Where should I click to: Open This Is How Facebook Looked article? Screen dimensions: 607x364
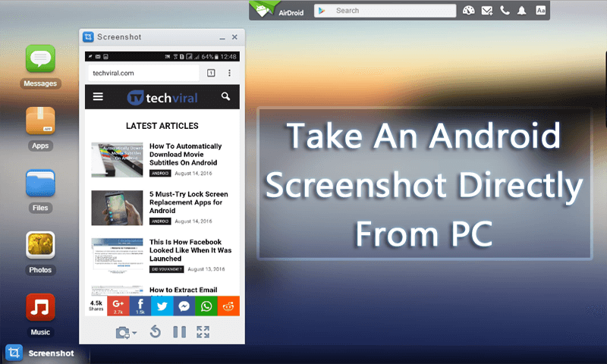click(x=190, y=250)
